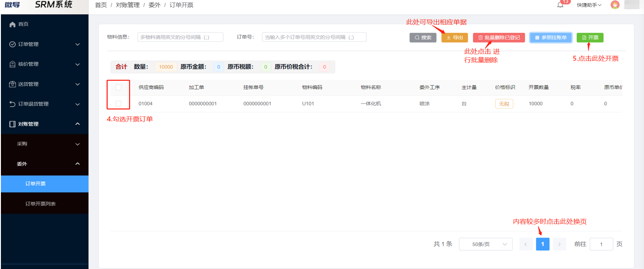The height and width of the screenshot is (269, 644).
Task: Open the 50条/页 page size dropdown
Action: [486, 244]
